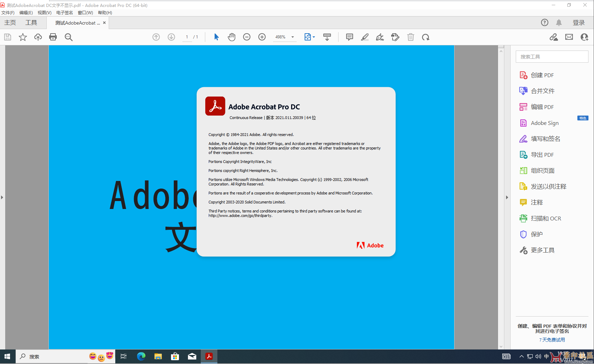
Task: Open the Mail app from the taskbar
Action: point(192,356)
